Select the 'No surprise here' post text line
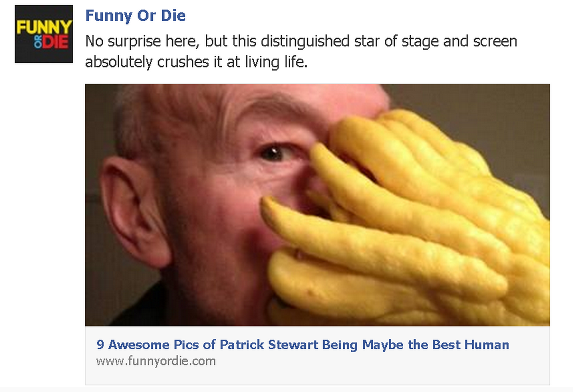 tap(301, 41)
